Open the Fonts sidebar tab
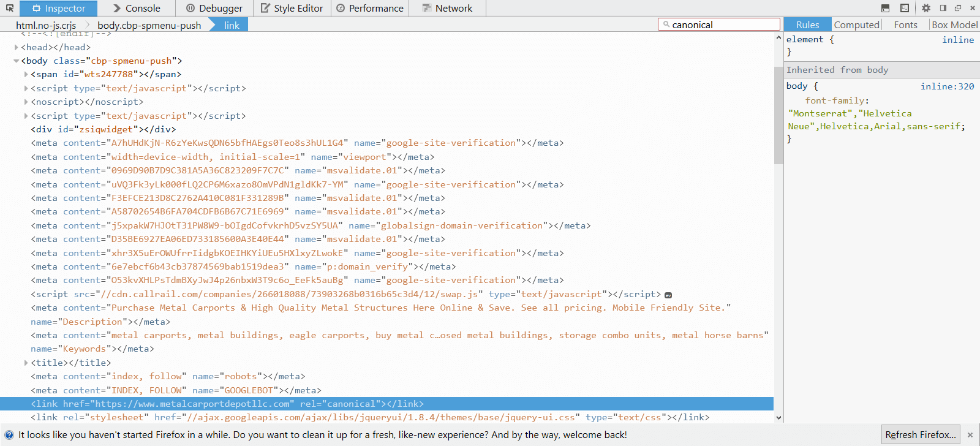The width and height of the screenshot is (980, 446). coord(905,25)
